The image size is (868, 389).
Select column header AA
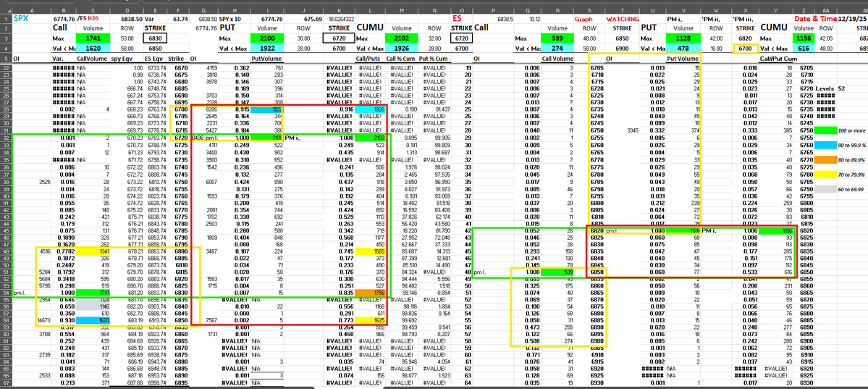tap(825, 11)
